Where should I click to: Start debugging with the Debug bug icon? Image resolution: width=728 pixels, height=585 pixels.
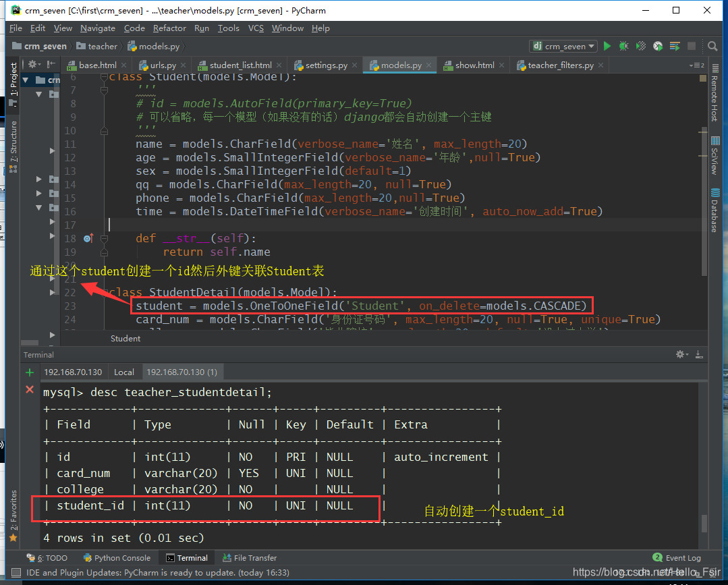623,46
